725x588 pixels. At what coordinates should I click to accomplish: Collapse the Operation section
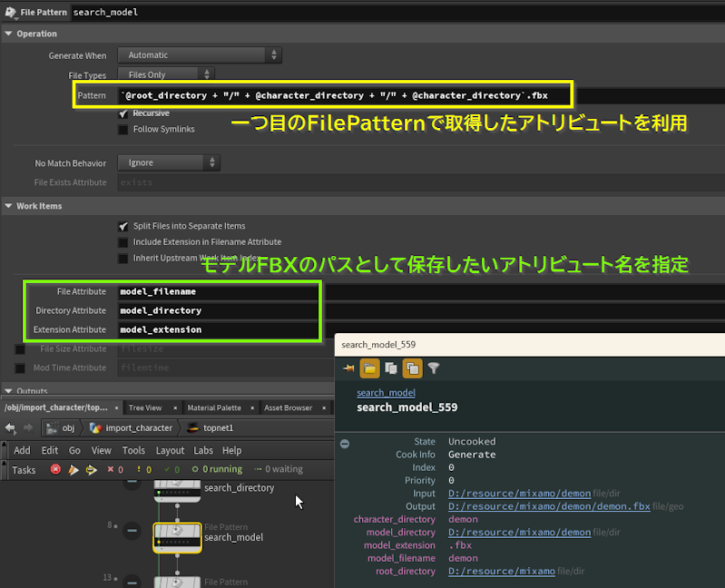pyautogui.click(x=8, y=34)
